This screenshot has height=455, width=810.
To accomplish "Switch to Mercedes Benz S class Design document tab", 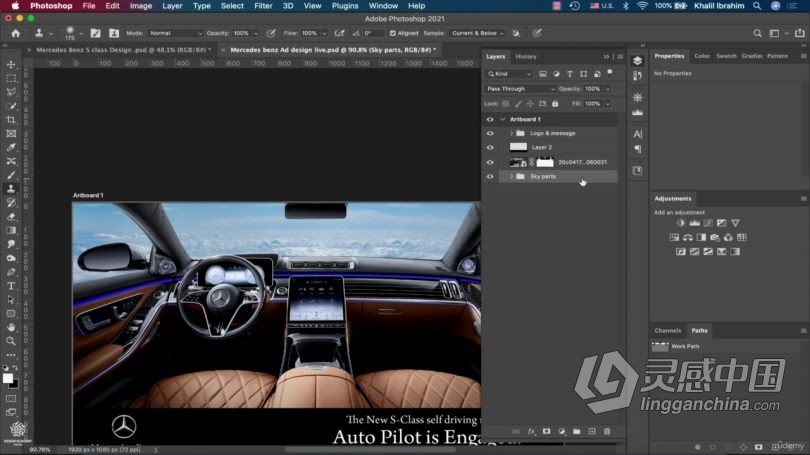I will click(123, 50).
